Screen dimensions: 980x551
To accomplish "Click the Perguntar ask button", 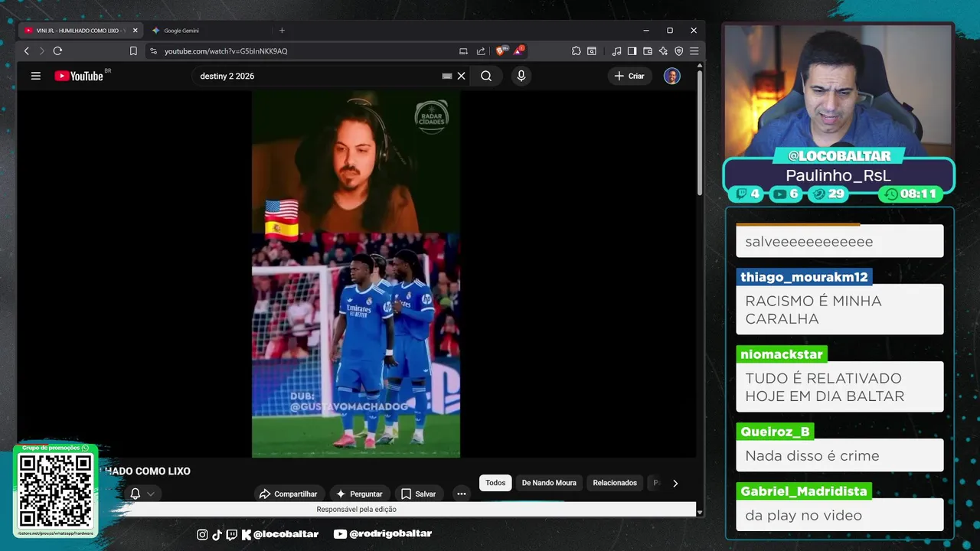I will point(359,494).
